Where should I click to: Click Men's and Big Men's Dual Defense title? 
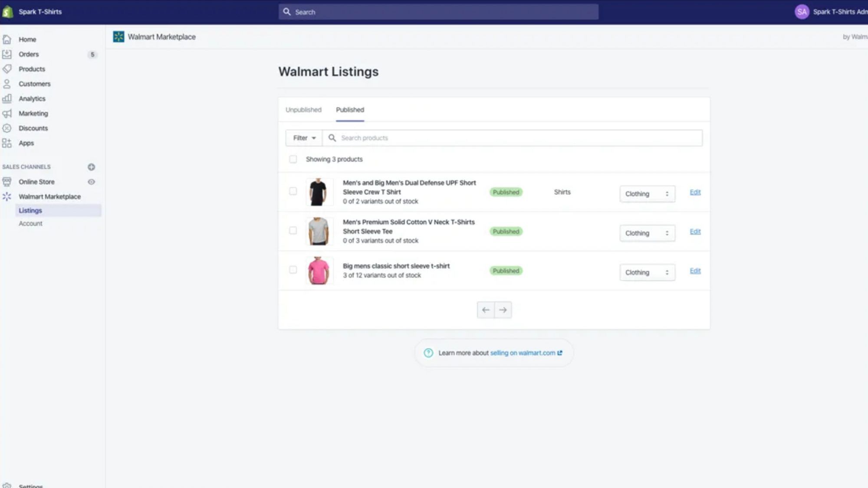pos(409,187)
